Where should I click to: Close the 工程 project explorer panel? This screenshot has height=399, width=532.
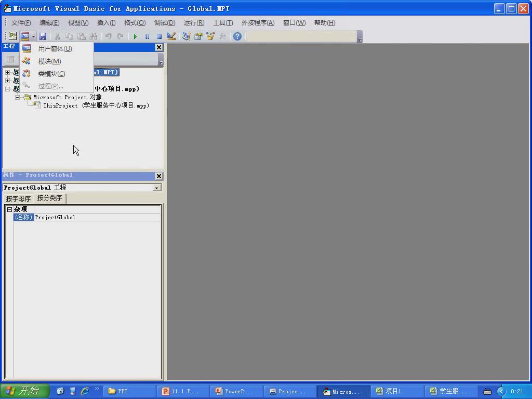(159, 47)
